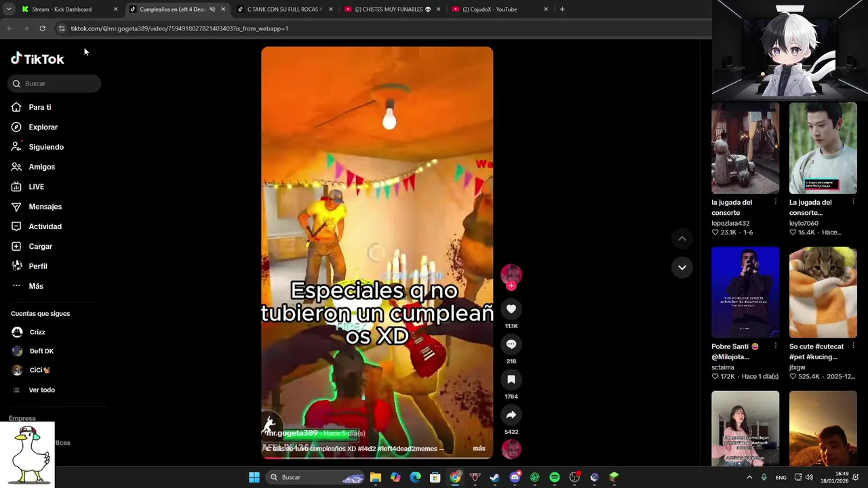
Task: Close the Stream - Kick Dashboard tab
Action: (x=115, y=9)
